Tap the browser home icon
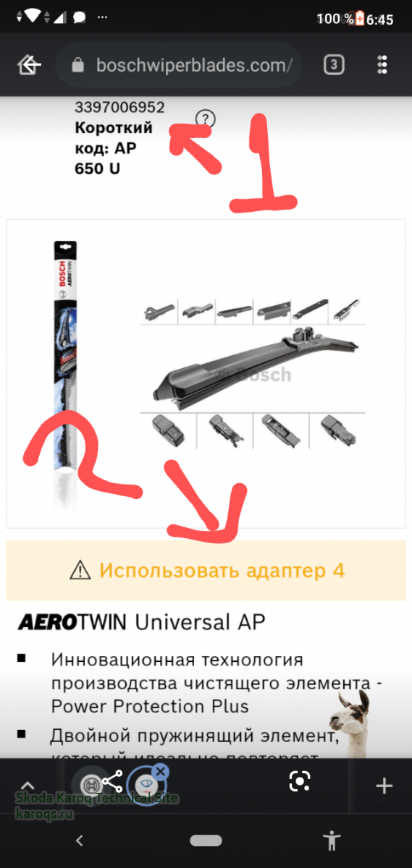This screenshot has width=412, height=868. coord(29,66)
